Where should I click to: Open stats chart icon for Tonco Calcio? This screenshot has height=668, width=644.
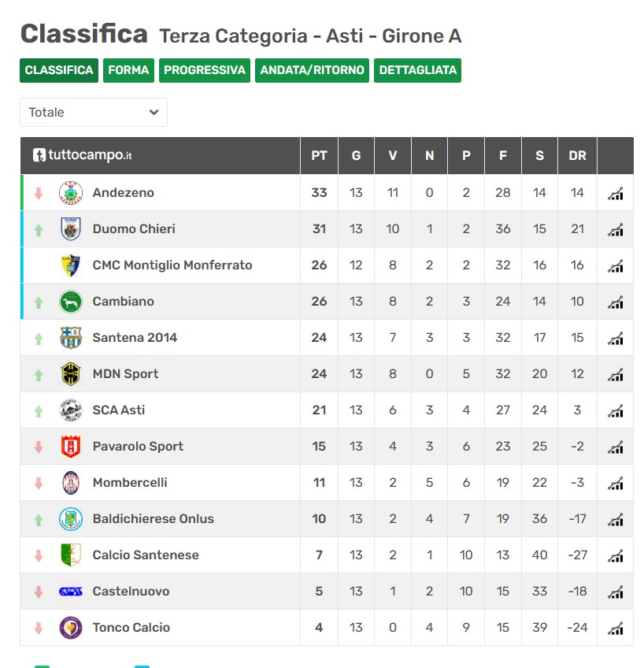click(x=616, y=628)
